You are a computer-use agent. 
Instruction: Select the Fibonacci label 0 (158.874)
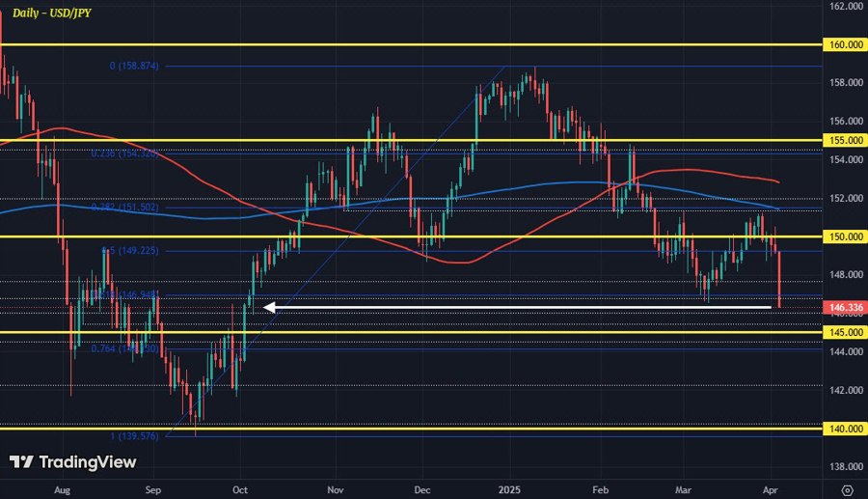[x=134, y=66]
